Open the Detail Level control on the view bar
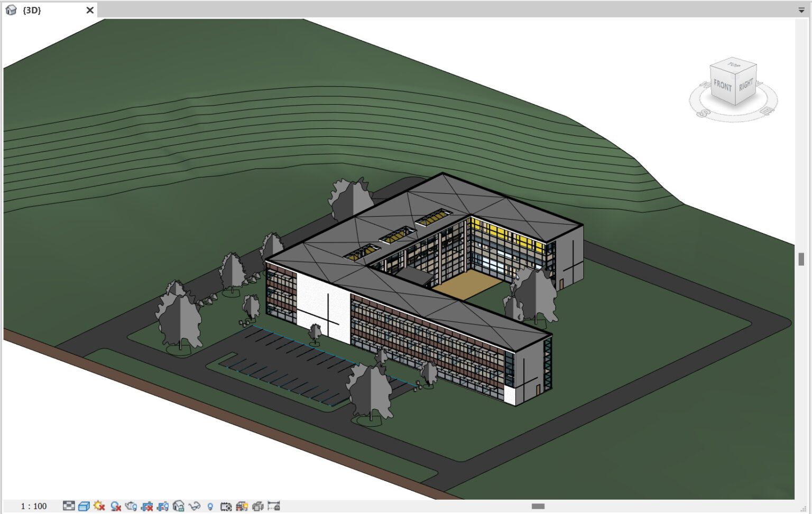Viewport: 812px width, 514px height. tap(68, 506)
